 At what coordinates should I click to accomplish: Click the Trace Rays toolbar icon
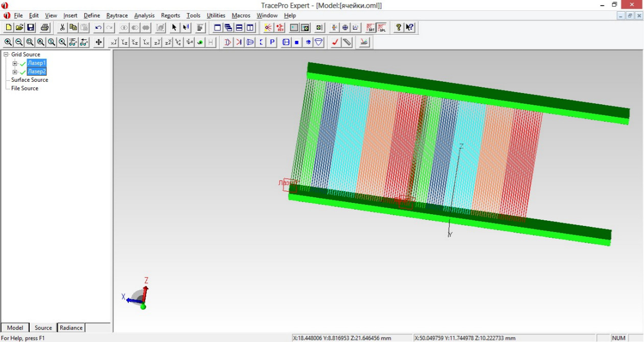point(268,28)
